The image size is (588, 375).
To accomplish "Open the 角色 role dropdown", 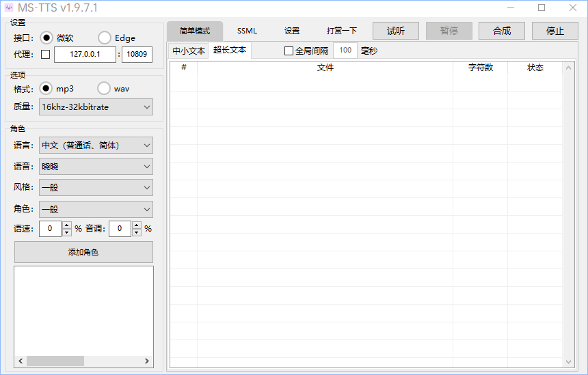I will 96,210.
